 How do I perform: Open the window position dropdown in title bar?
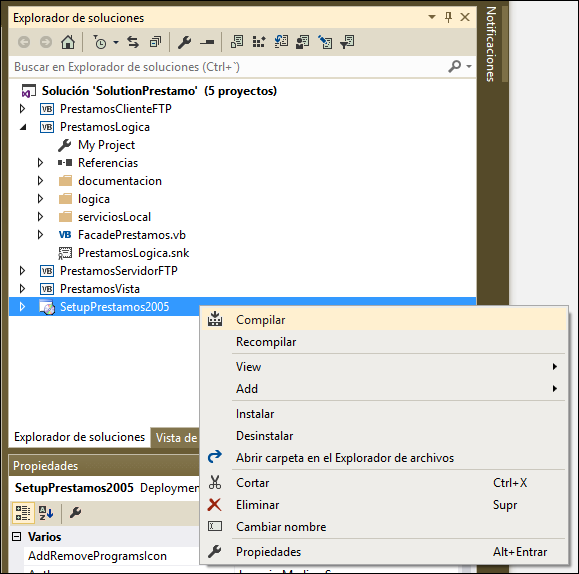pyautogui.click(x=432, y=17)
